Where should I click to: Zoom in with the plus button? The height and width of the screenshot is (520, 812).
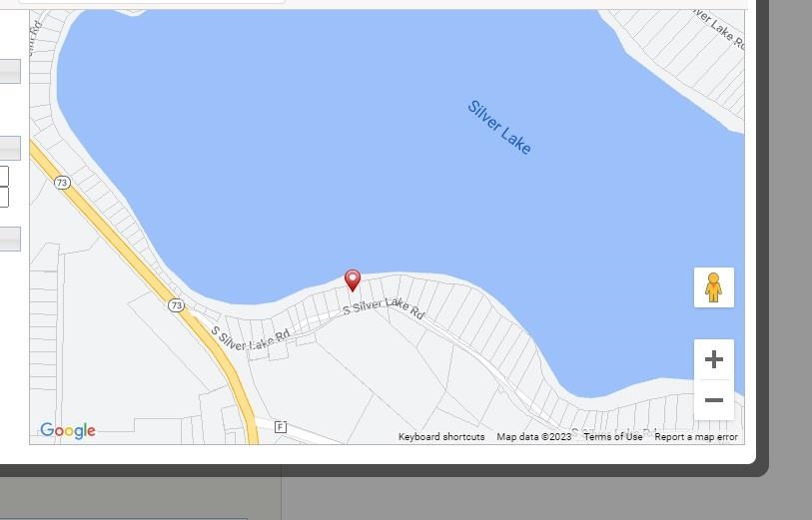713,359
